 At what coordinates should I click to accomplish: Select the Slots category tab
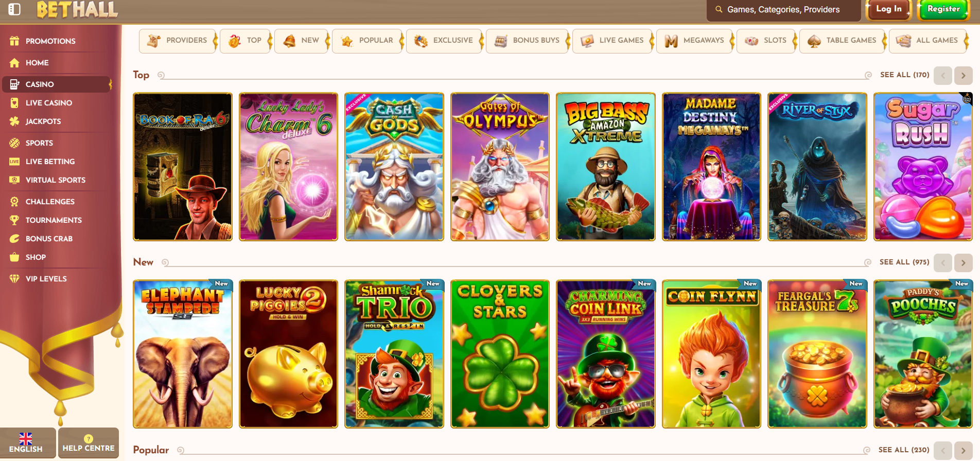pos(766,41)
